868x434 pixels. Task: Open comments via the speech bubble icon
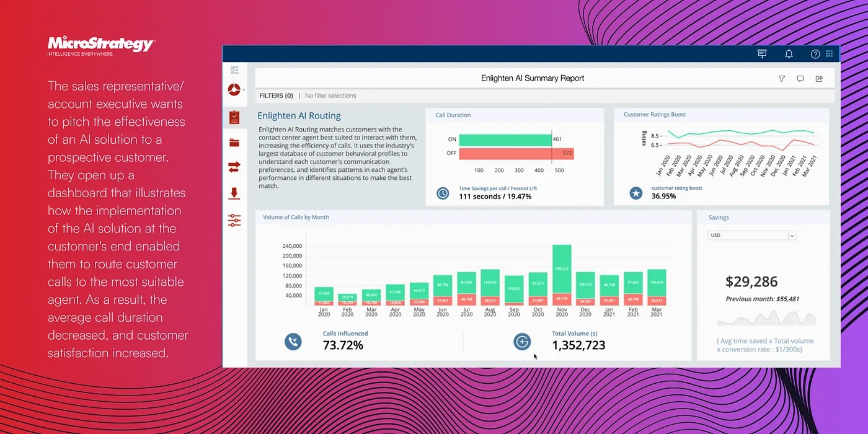pyautogui.click(x=800, y=78)
